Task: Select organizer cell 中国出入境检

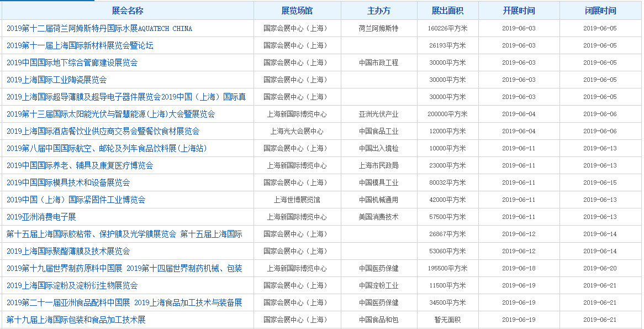Action: (x=379, y=148)
